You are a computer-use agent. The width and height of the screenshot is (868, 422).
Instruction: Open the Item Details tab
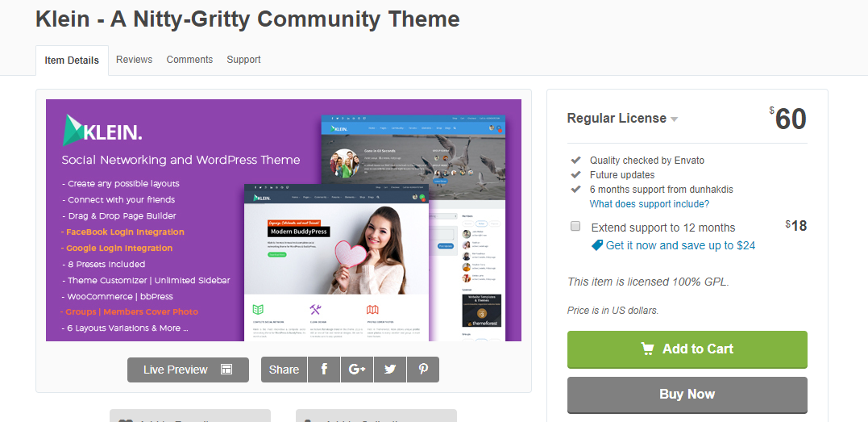(72, 61)
